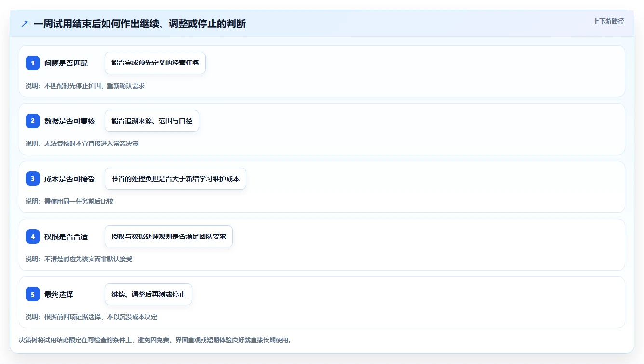The width and height of the screenshot is (644, 364).
Task: Click the step number 5 badge
Action: click(33, 294)
